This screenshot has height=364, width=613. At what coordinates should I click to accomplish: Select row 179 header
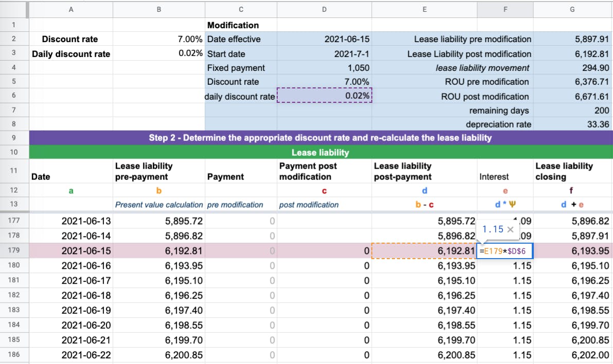[14, 250]
